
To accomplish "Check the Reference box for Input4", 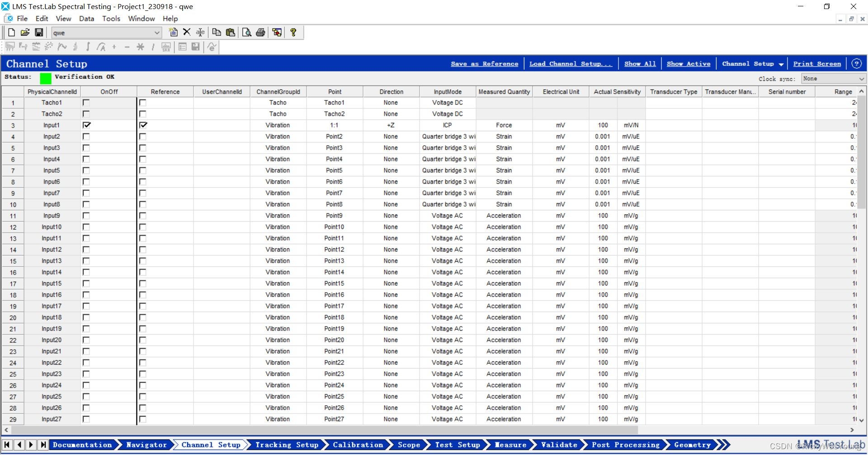I will tap(143, 159).
